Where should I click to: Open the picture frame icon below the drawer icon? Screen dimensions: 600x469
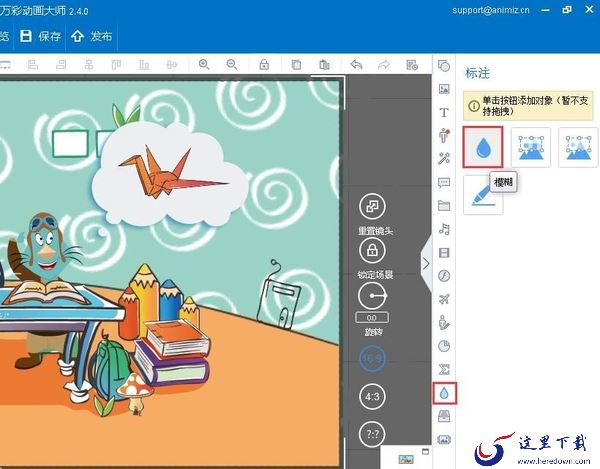[x=444, y=440]
